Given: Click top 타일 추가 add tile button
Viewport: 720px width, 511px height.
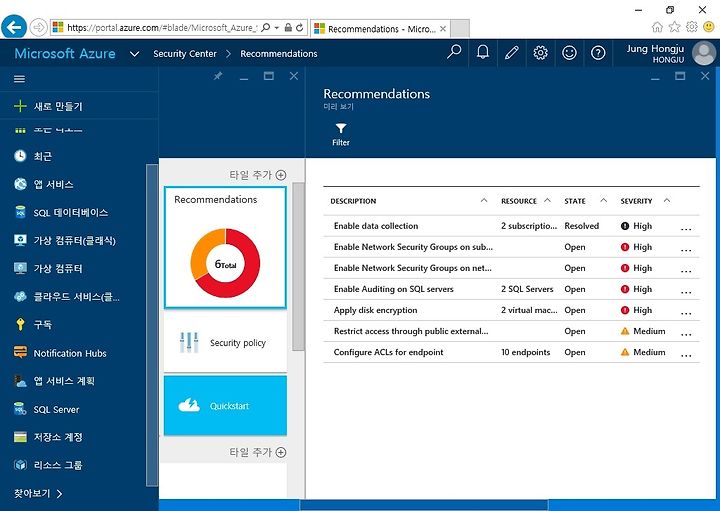Looking at the screenshot, I should 258,175.
